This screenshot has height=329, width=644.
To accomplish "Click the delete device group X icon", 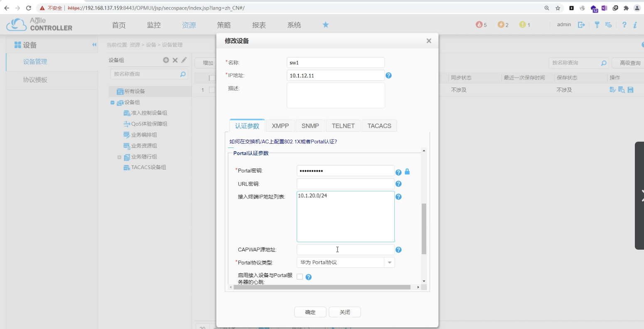I will pyautogui.click(x=175, y=60).
